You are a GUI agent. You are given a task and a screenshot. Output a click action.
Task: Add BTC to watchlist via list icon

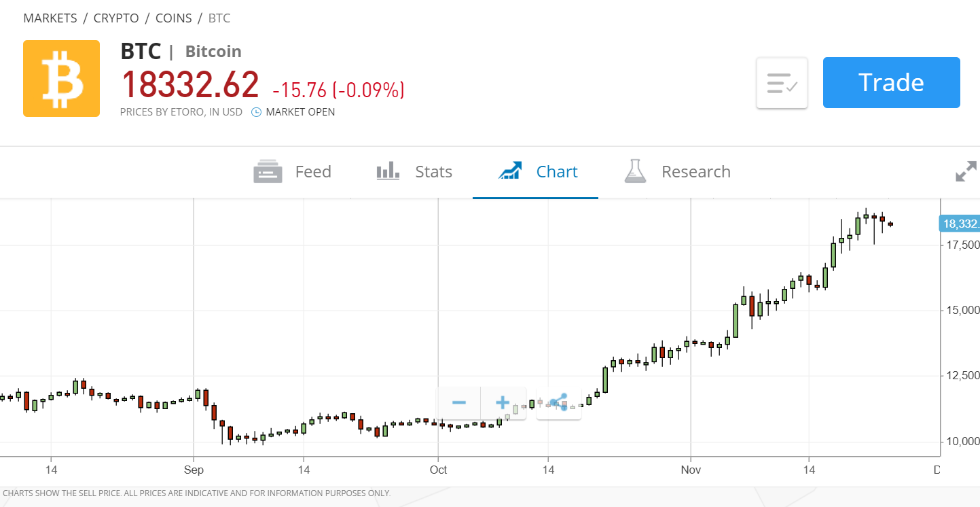click(782, 83)
